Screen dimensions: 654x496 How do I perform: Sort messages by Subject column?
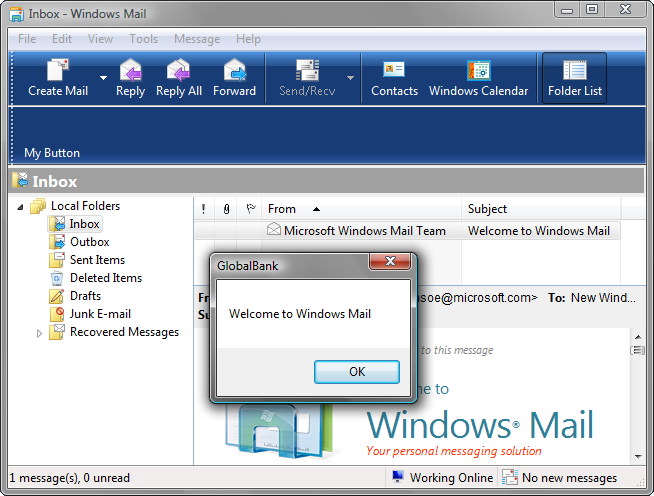[541, 209]
